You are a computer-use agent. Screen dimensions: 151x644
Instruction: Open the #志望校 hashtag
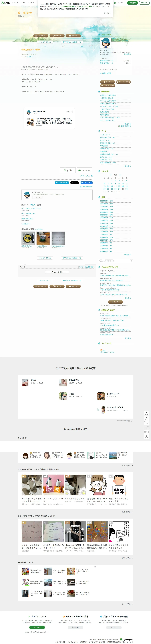(x=103, y=73)
